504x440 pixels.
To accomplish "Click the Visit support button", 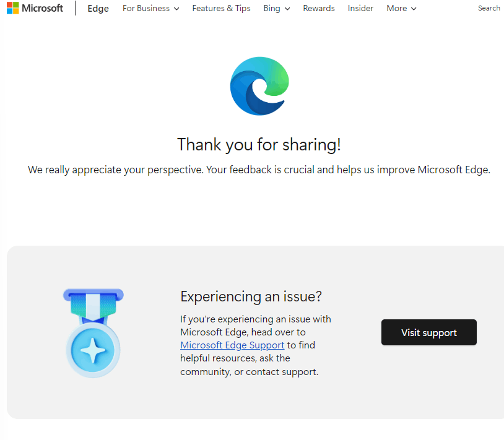I will click(x=429, y=332).
